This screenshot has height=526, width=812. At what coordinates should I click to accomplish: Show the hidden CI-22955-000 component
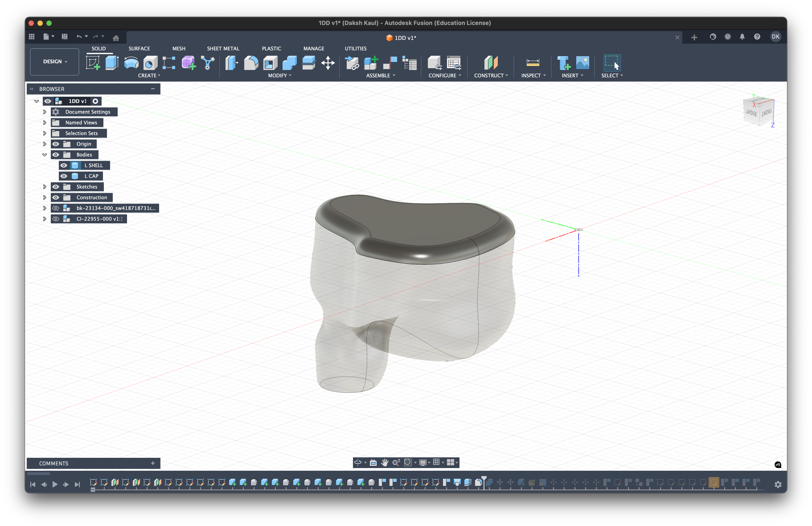(56, 219)
